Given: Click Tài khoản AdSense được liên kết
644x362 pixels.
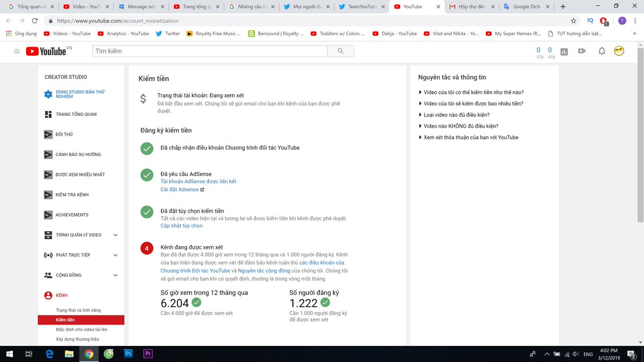Looking at the screenshot, I should pyautogui.click(x=199, y=181).
